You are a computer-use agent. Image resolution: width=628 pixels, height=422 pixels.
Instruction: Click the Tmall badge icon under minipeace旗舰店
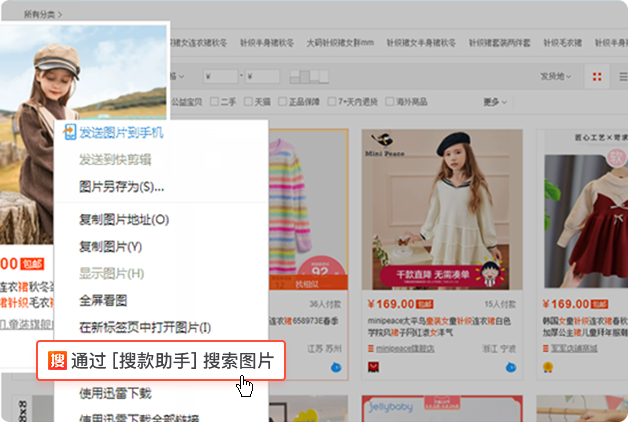click(373, 367)
